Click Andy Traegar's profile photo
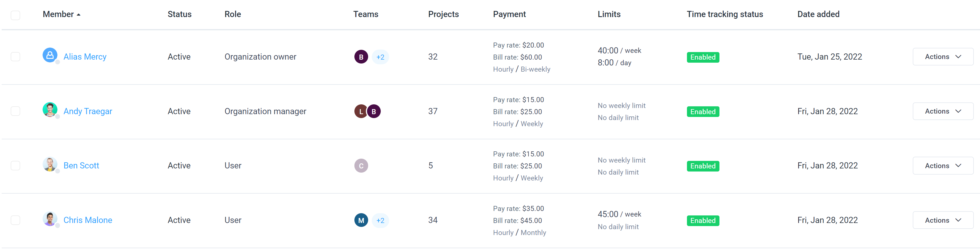The width and height of the screenshot is (980, 249). click(x=50, y=110)
